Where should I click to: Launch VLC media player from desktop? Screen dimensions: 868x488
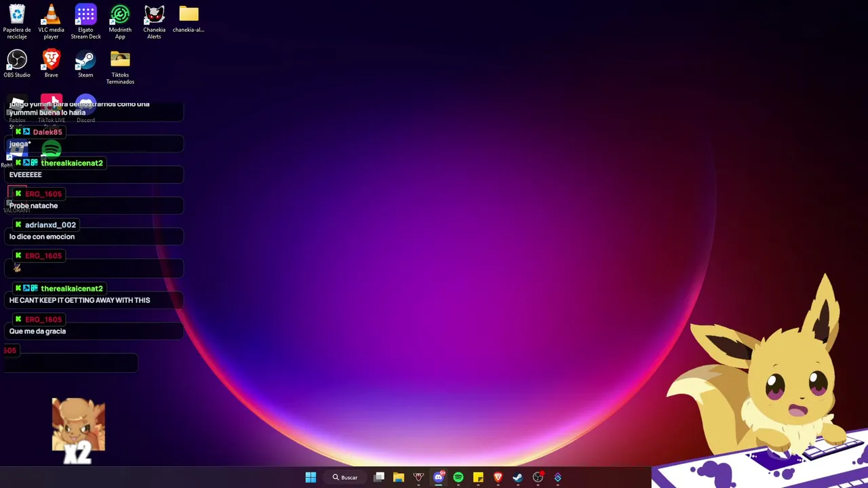tap(51, 21)
